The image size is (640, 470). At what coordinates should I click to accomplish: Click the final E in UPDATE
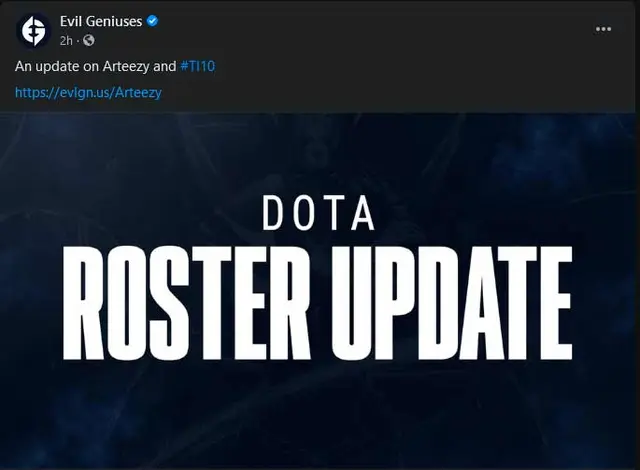tap(556, 303)
